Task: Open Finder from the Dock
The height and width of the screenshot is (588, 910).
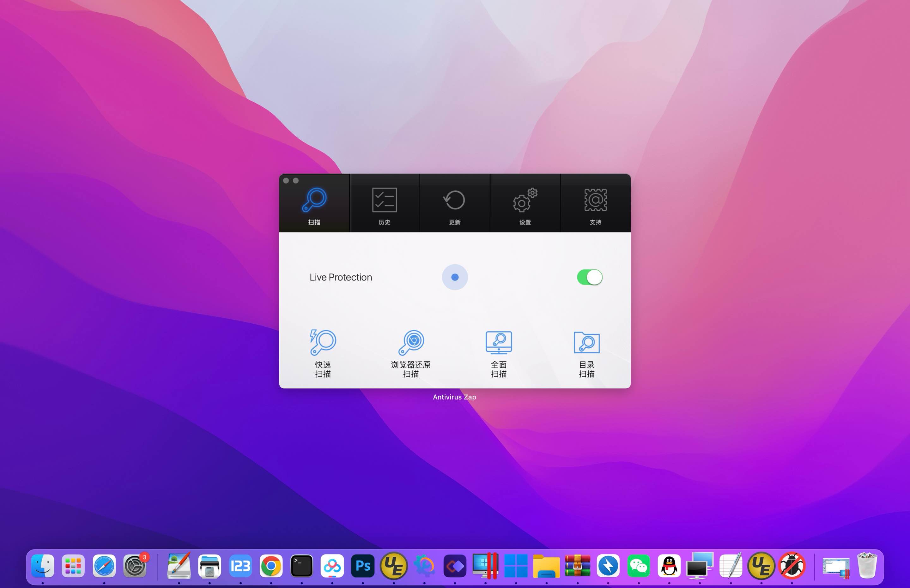Action: point(42,566)
